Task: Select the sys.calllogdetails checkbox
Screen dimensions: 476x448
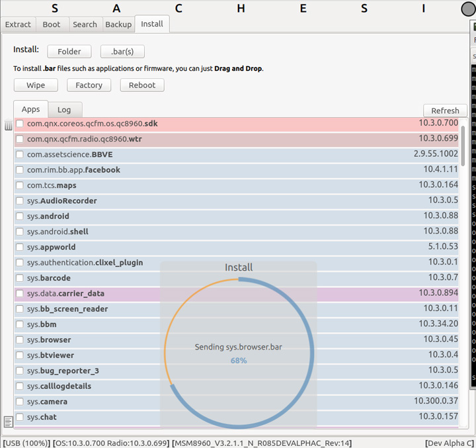Action: coord(20,386)
